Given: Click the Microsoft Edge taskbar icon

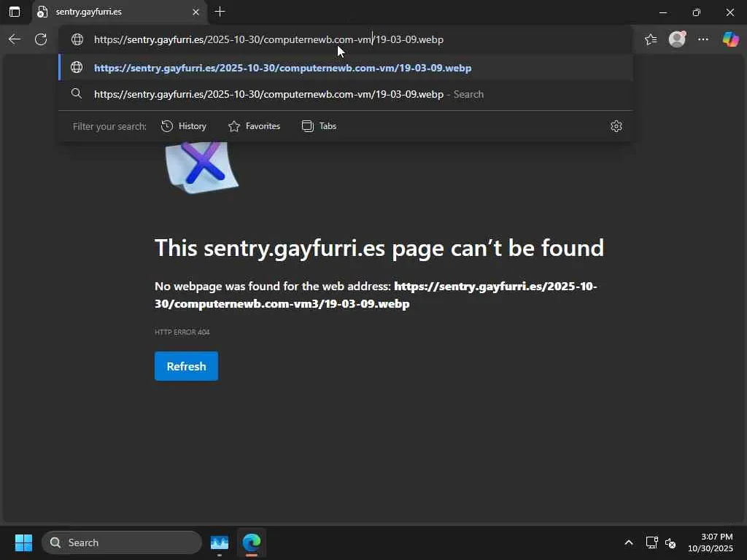Looking at the screenshot, I should tap(252, 542).
